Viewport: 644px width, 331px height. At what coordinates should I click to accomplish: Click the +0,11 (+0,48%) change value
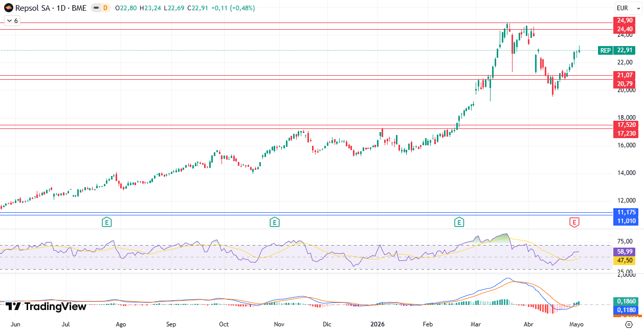point(233,8)
